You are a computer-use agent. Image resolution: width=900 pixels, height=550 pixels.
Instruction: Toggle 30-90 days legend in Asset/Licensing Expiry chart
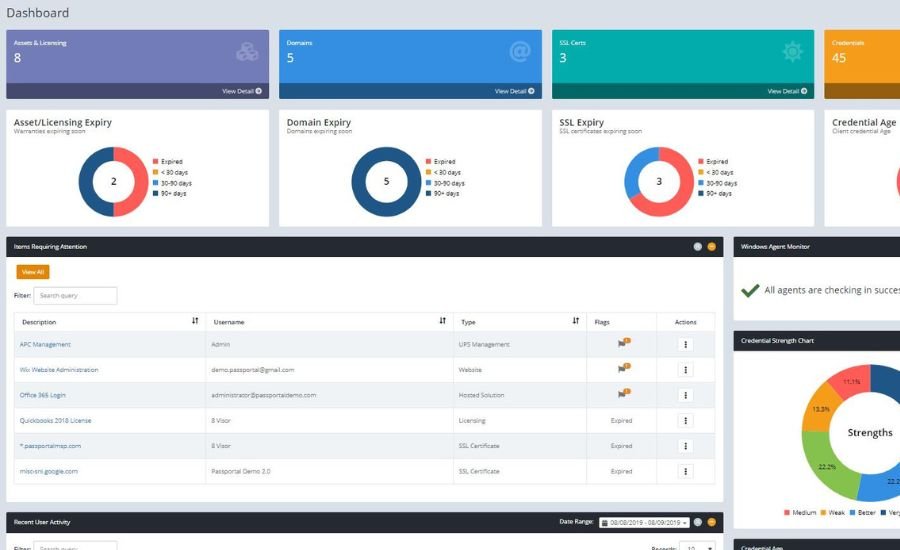(172, 183)
